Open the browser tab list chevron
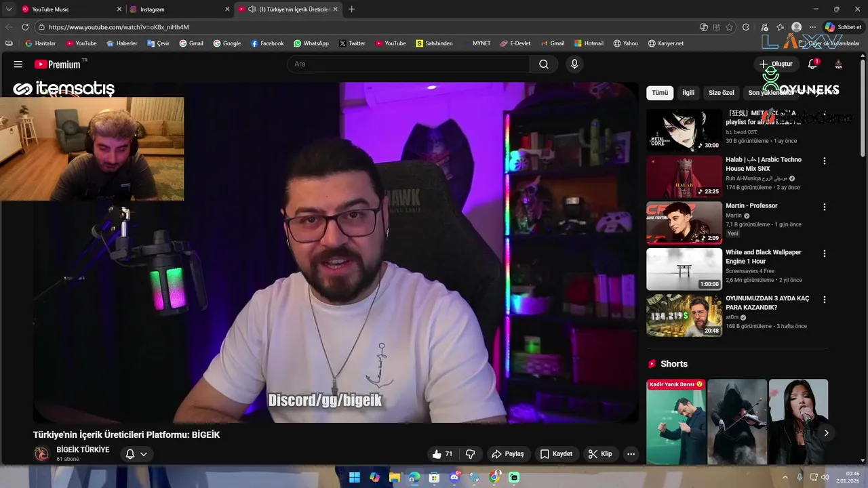The width and height of the screenshot is (868, 488). pyautogui.click(x=9, y=9)
